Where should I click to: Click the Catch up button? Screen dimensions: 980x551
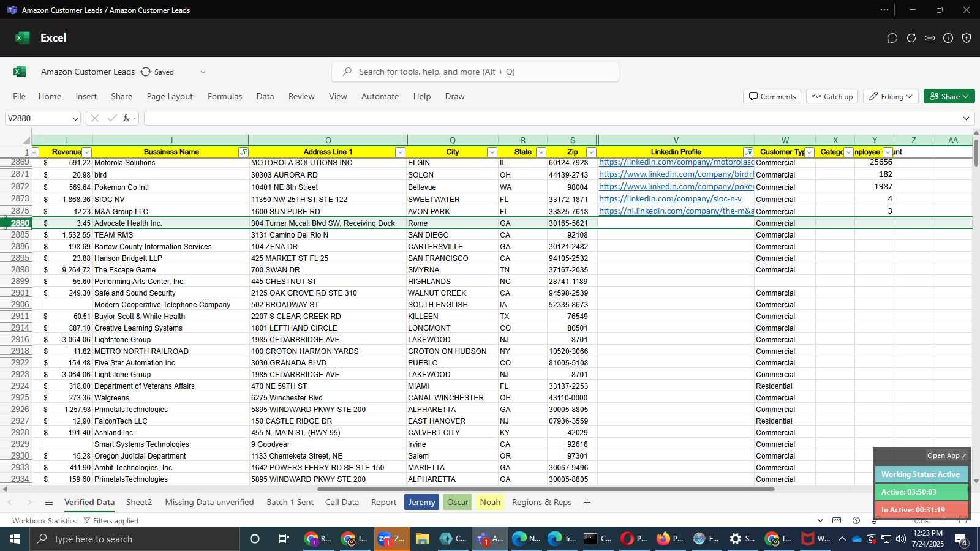coord(832,96)
